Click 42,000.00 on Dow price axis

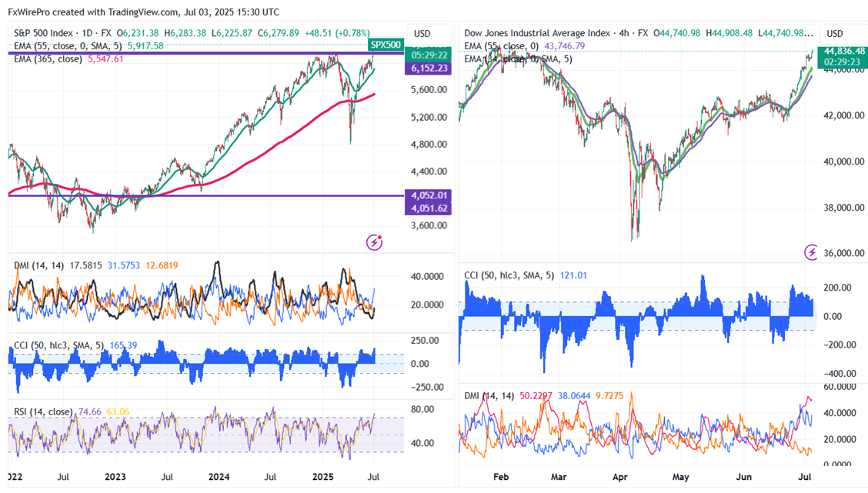pyautogui.click(x=844, y=115)
